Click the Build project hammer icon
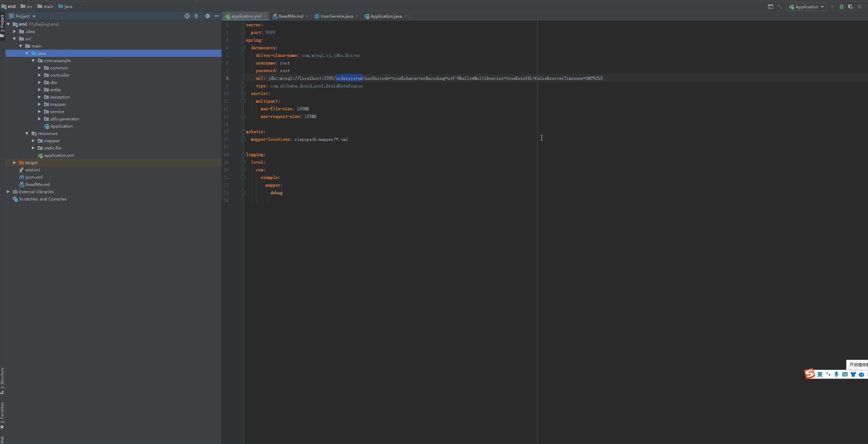Viewport: 868px width, 444px height. [779, 7]
